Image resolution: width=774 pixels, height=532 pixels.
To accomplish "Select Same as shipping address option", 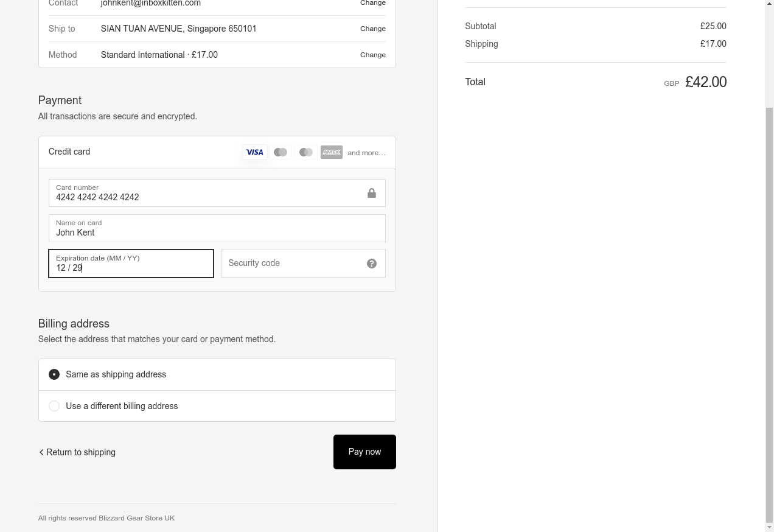I will click(217, 374).
